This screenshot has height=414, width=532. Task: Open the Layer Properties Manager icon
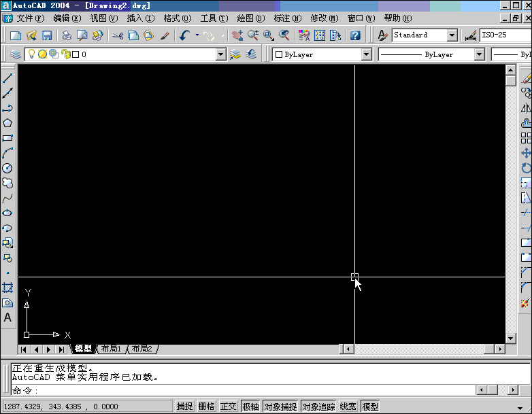16,54
